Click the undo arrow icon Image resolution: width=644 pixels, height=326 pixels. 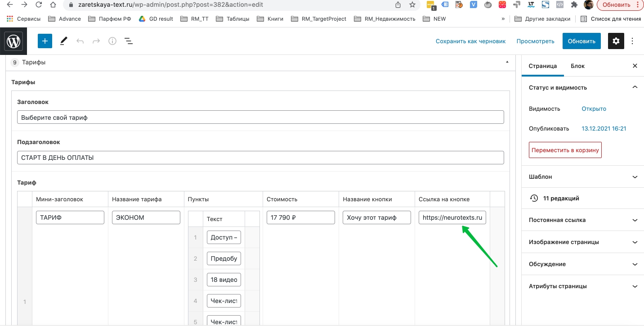click(80, 41)
